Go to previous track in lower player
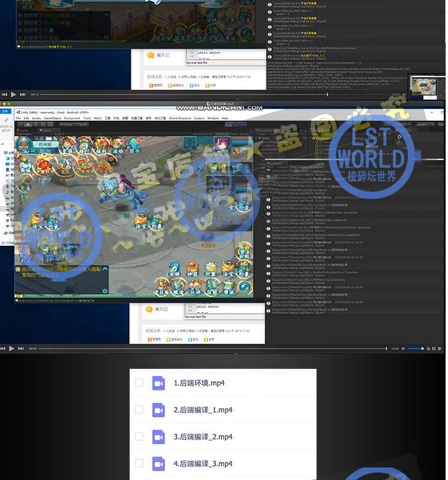The width and height of the screenshot is (448, 480). pyautogui.click(x=3, y=348)
